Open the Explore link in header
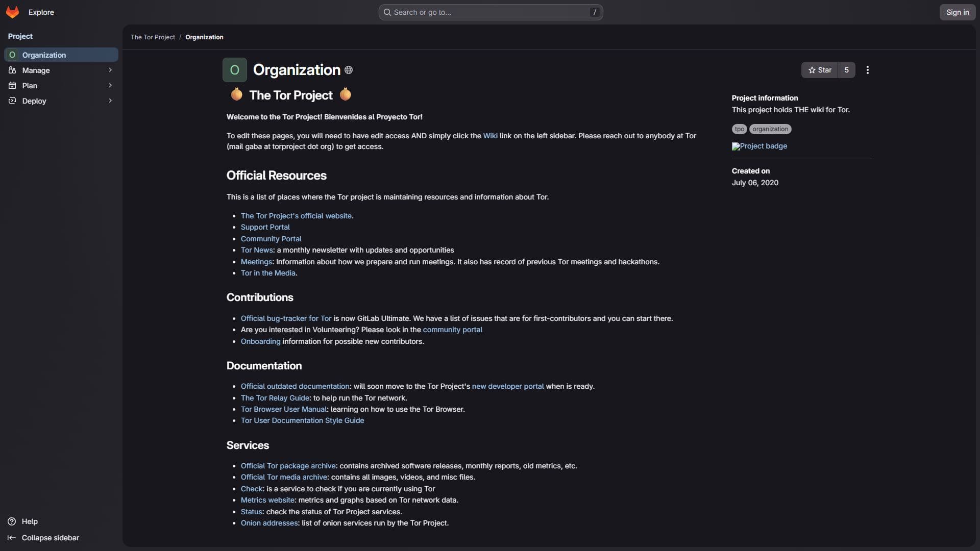 (x=41, y=12)
